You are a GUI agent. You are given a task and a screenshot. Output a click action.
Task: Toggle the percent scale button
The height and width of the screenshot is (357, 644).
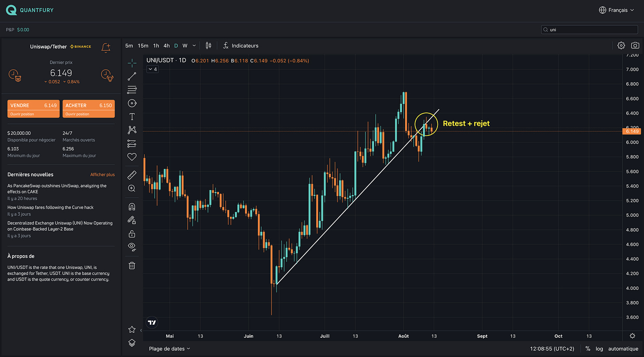click(588, 349)
